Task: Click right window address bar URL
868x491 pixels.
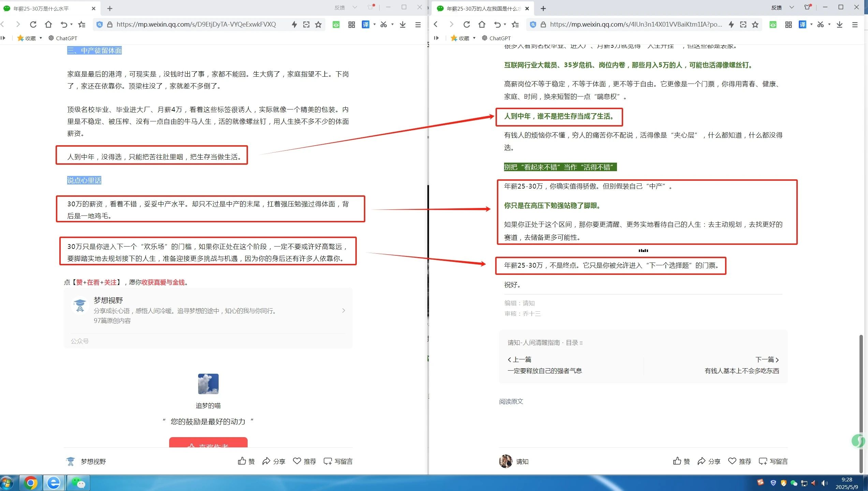Action: pyautogui.click(x=636, y=25)
